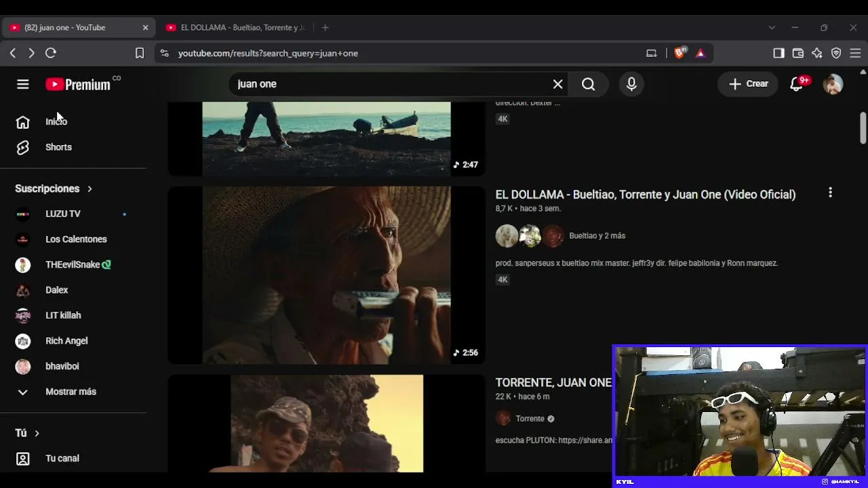Open the YouTube guide hamburger menu
This screenshot has height=488, width=868.
(23, 84)
